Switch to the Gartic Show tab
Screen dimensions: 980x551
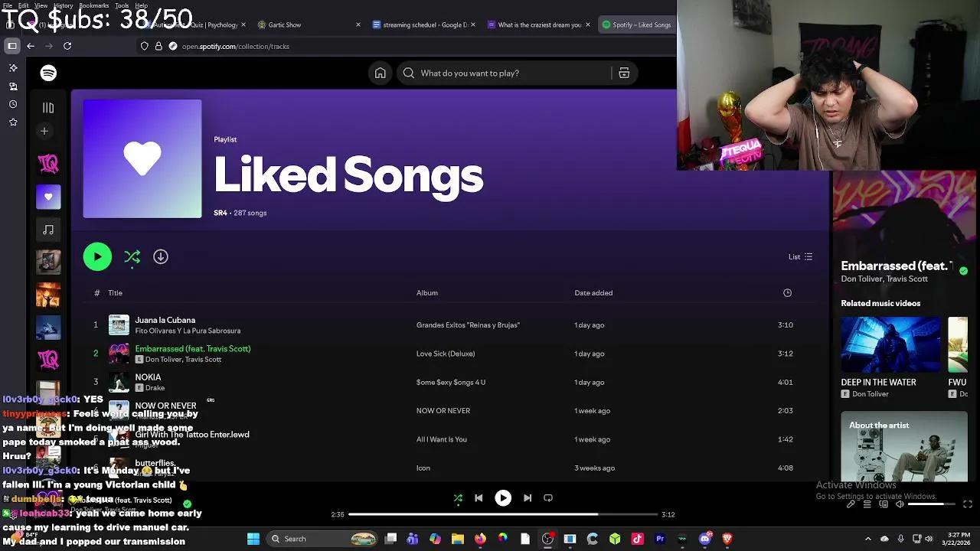click(308, 24)
